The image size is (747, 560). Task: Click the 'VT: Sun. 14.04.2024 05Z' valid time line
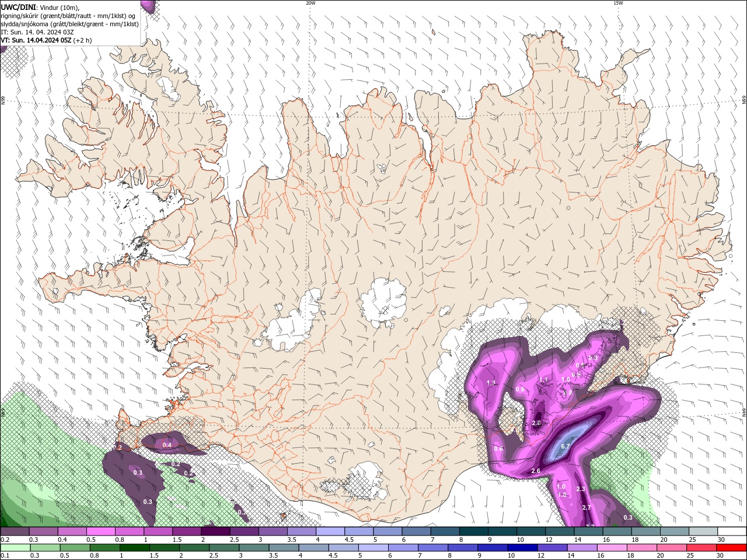(x=36, y=40)
